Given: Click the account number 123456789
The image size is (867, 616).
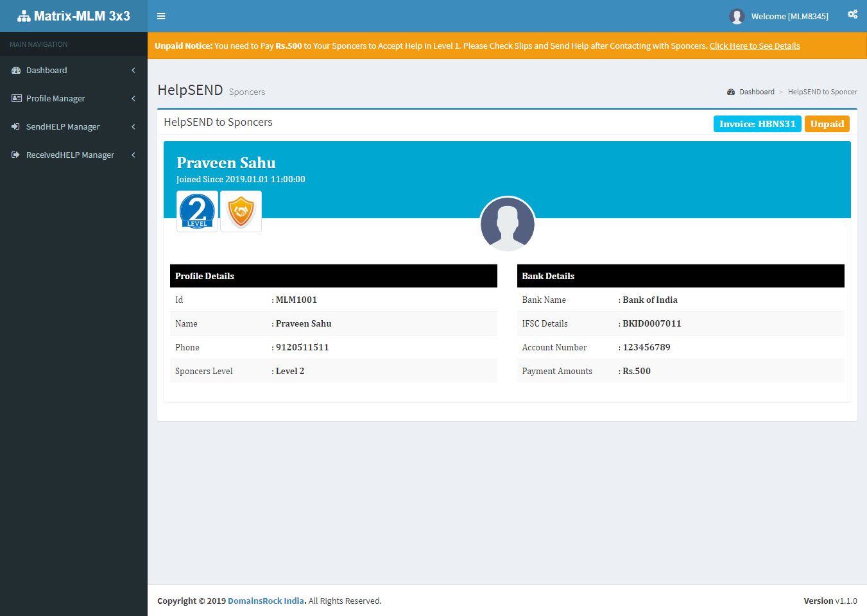Looking at the screenshot, I should 646,347.
